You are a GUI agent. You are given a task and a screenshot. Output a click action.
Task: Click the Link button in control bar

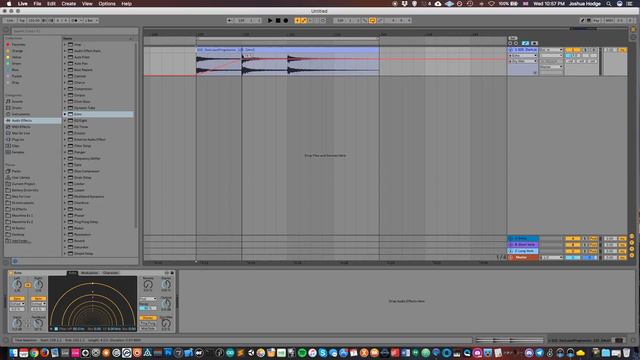tap(10, 20)
